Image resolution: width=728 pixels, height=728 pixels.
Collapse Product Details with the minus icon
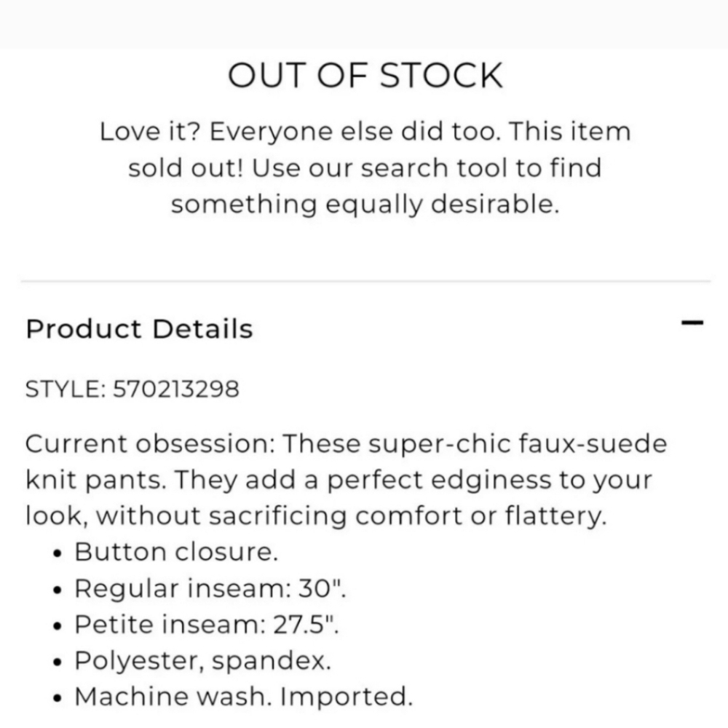pos(692,323)
